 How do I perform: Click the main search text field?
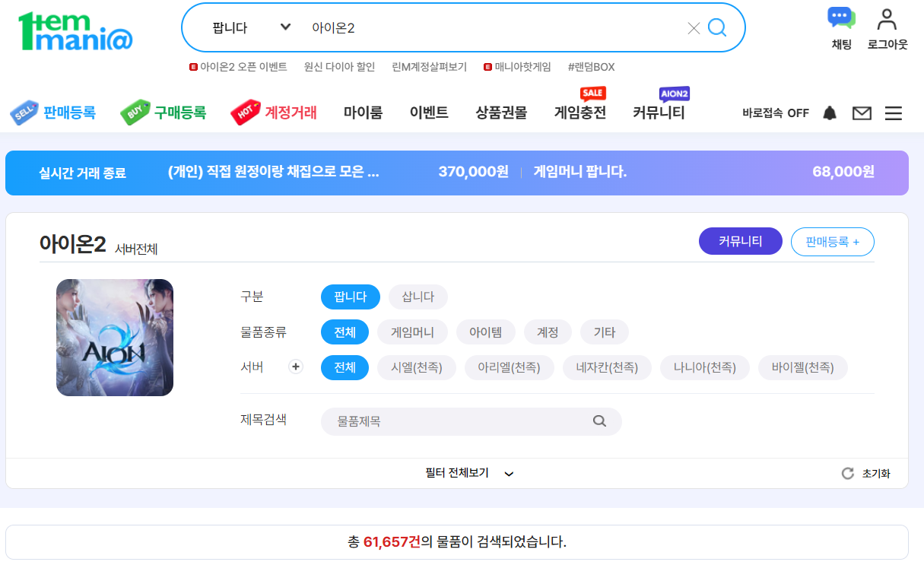pyautogui.click(x=494, y=28)
